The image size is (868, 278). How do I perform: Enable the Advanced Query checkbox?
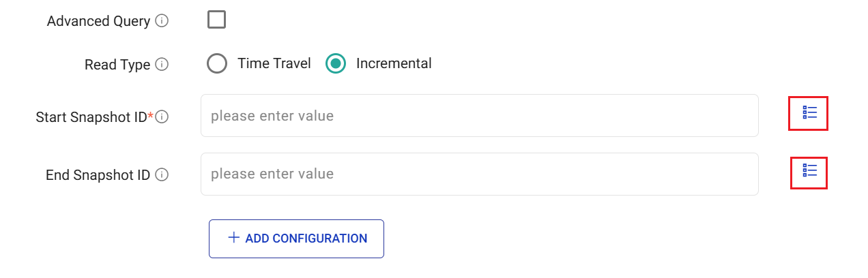point(217,20)
